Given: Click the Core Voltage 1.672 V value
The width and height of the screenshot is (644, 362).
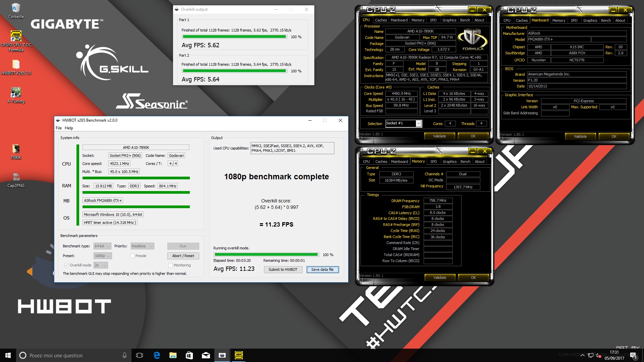Looking at the screenshot, I should pyautogui.click(x=443, y=50).
